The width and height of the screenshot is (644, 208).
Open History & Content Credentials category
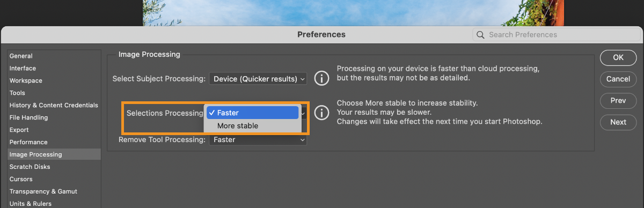point(54,105)
